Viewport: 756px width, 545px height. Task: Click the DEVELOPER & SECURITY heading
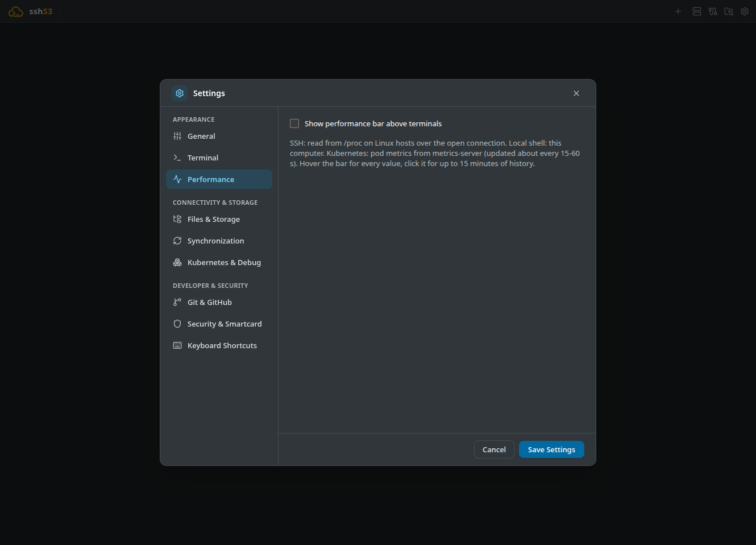(x=210, y=286)
